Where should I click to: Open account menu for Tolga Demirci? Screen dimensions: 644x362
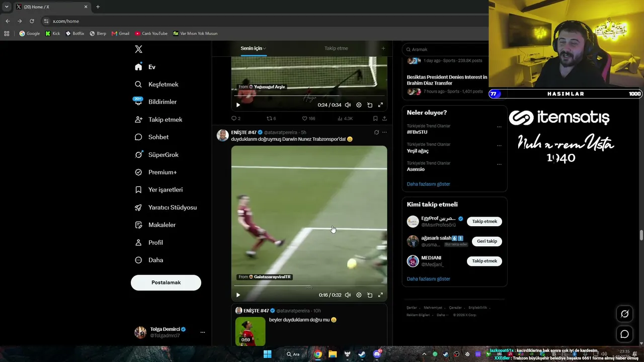pos(203,332)
